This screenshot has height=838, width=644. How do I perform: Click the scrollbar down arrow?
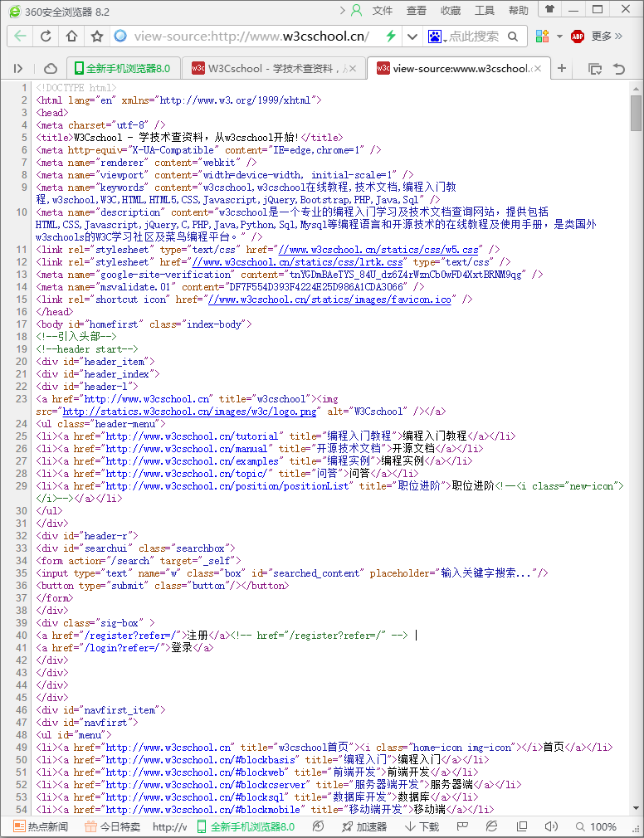coord(636,809)
